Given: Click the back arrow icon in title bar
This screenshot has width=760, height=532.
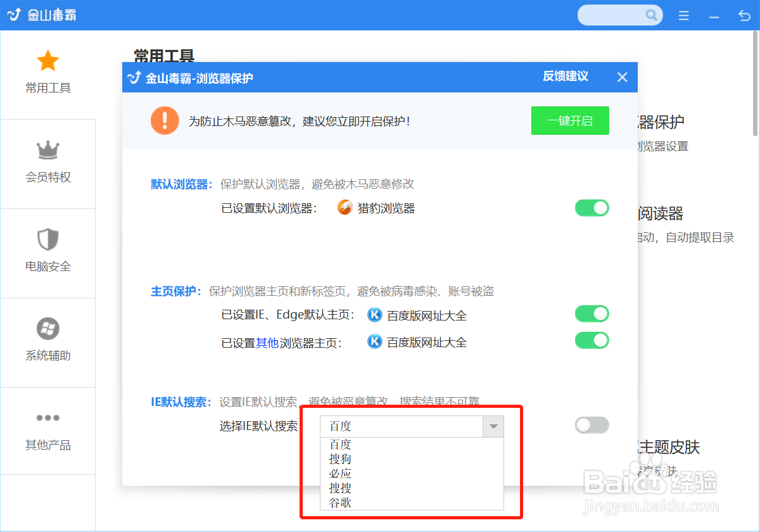Looking at the screenshot, I should tap(744, 16).
